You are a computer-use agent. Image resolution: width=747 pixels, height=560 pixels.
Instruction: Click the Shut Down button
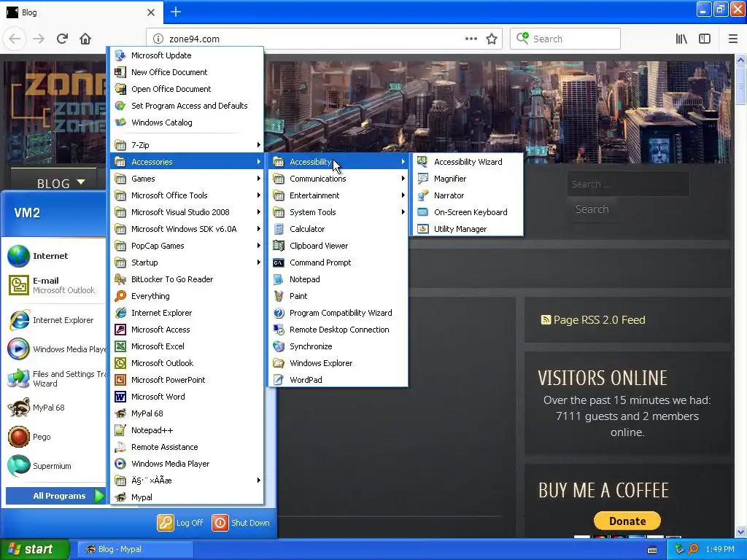pos(241,522)
